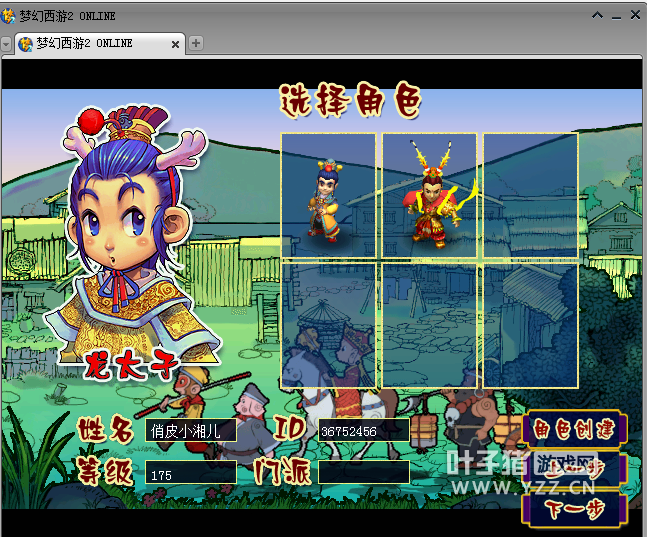Close the 梦幻西游2 ONLINE tab

175,44
